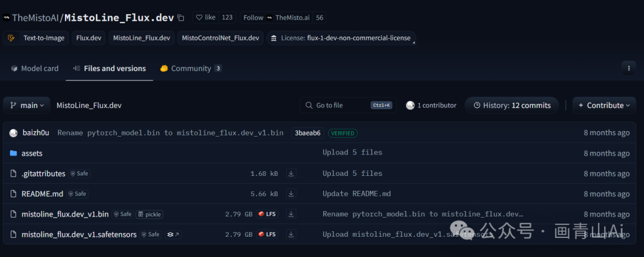Screen dimensions: 644x257
Task: Click MistoLine_Flux.dev breadcrumb path
Action: pyautogui.click(x=89, y=106)
